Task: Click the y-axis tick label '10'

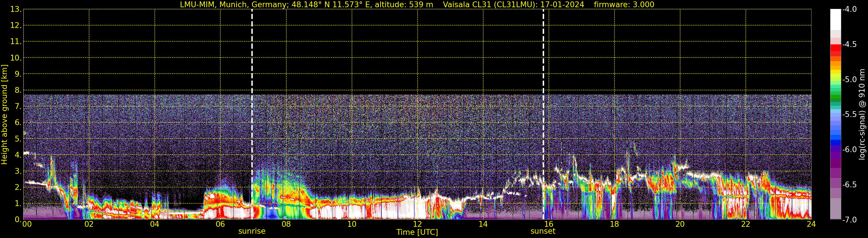Action: 16,58
